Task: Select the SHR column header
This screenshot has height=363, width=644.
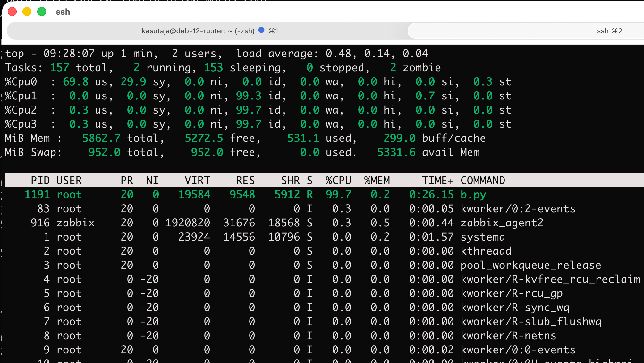Action: (x=290, y=181)
